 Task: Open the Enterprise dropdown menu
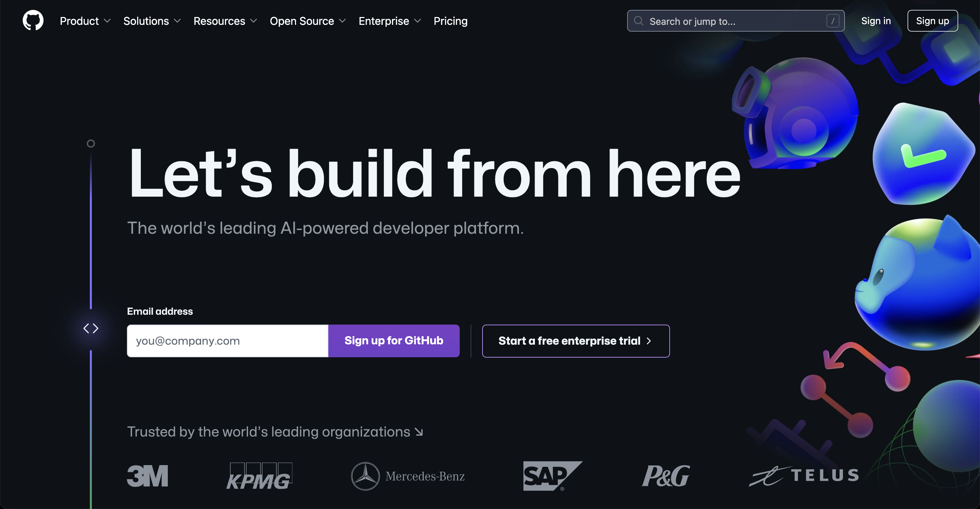pyautogui.click(x=390, y=21)
